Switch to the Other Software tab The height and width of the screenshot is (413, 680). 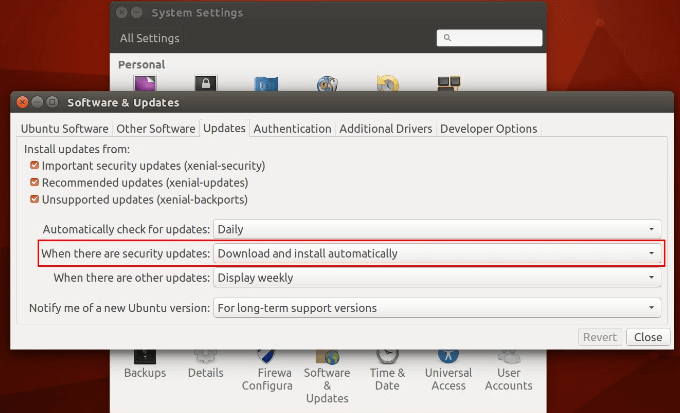pyautogui.click(x=155, y=129)
